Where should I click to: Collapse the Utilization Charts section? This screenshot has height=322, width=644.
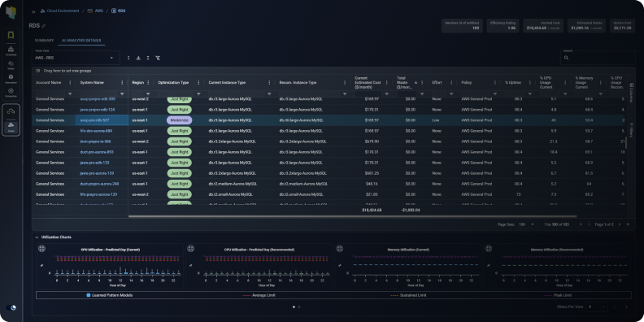pos(37,237)
